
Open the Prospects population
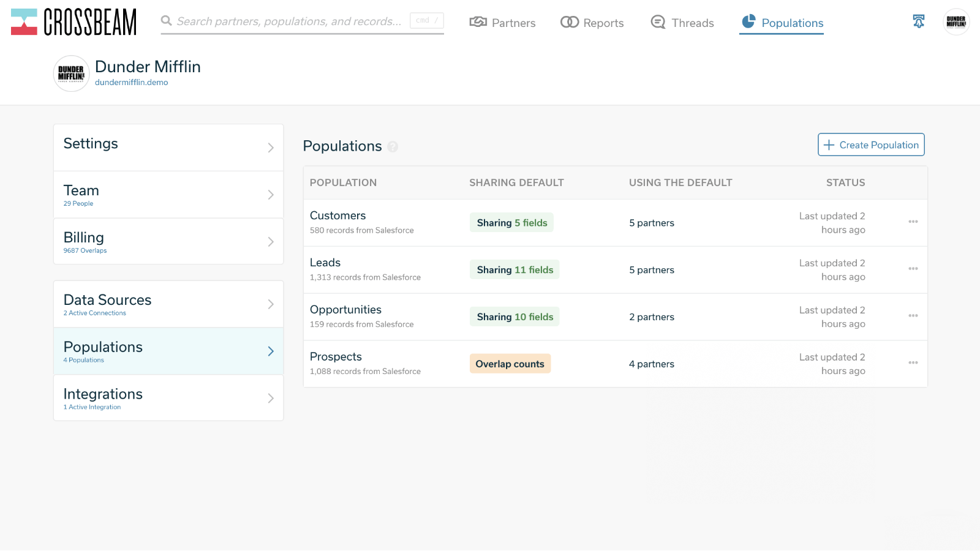point(336,357)
